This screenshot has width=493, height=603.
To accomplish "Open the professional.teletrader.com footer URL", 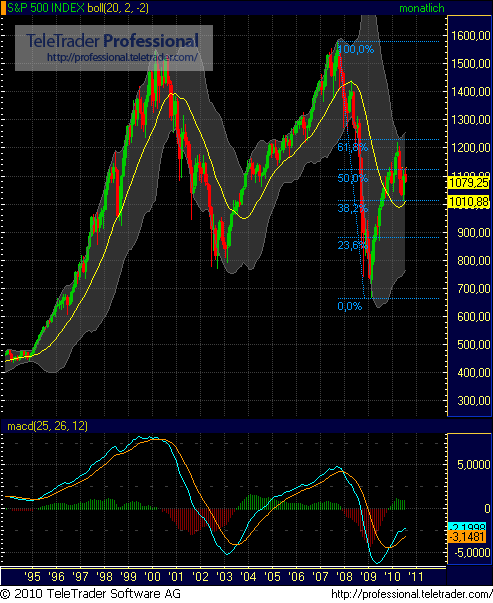I will (x=412, y=595).
